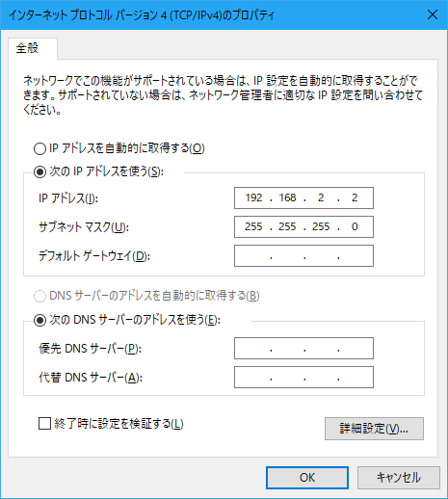Click the 代替 DNS サーバー input field
Viewport: 448px width, 499px height.
[x=303, y=377]
